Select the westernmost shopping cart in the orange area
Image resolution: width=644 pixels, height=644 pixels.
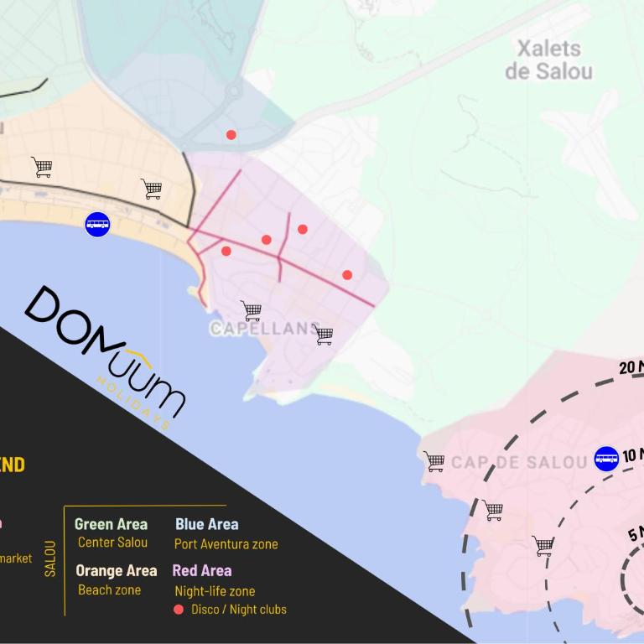tap(42, 167)
